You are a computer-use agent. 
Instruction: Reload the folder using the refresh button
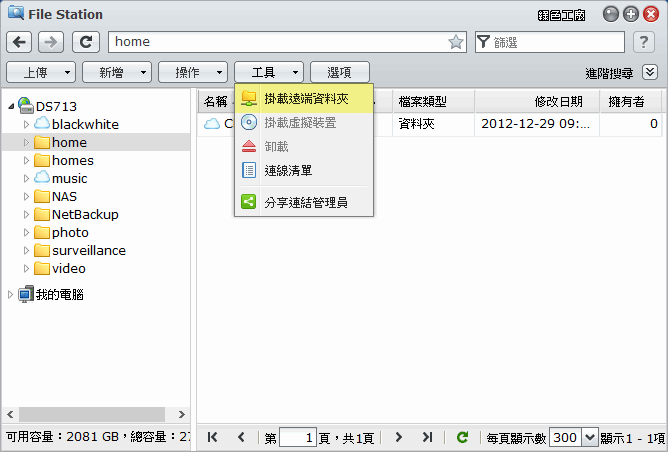(x=86, y=42)
